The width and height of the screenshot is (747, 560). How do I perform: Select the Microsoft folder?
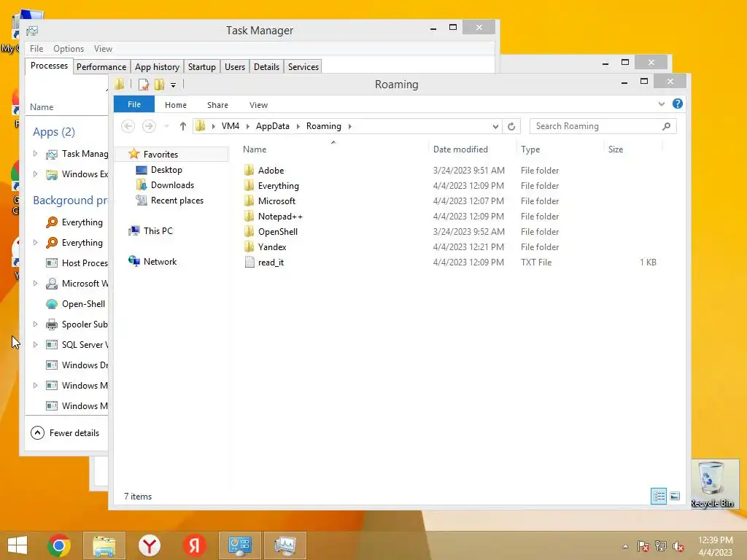point(276,201)
